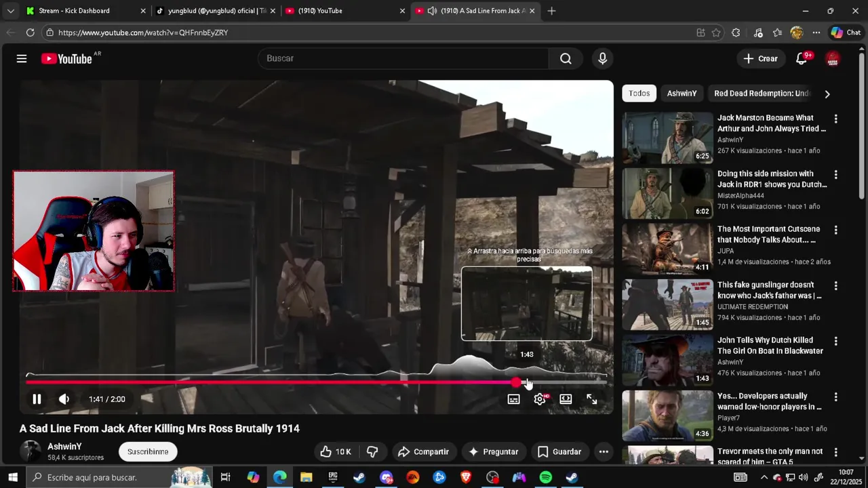Open the YouTube account avatar menu

coord(833,58)
